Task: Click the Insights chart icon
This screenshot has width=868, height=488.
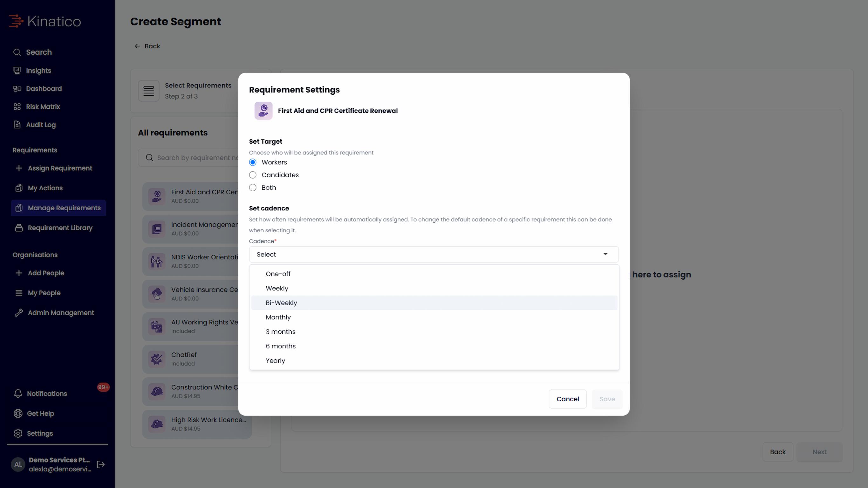Action: click(x=17, y=71)
